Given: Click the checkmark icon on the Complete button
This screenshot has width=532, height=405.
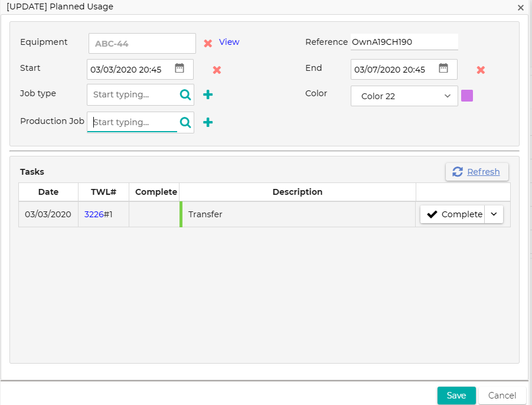Looking at the screenshot, I should 432,214.
